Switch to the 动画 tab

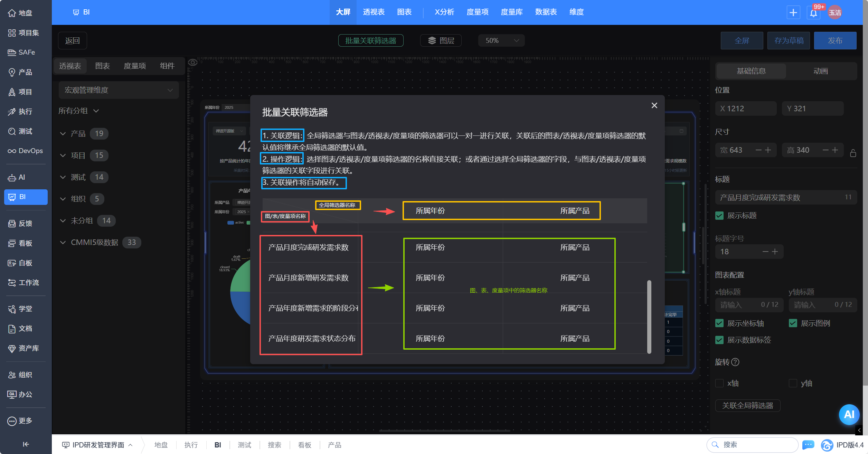pos(820,71)
